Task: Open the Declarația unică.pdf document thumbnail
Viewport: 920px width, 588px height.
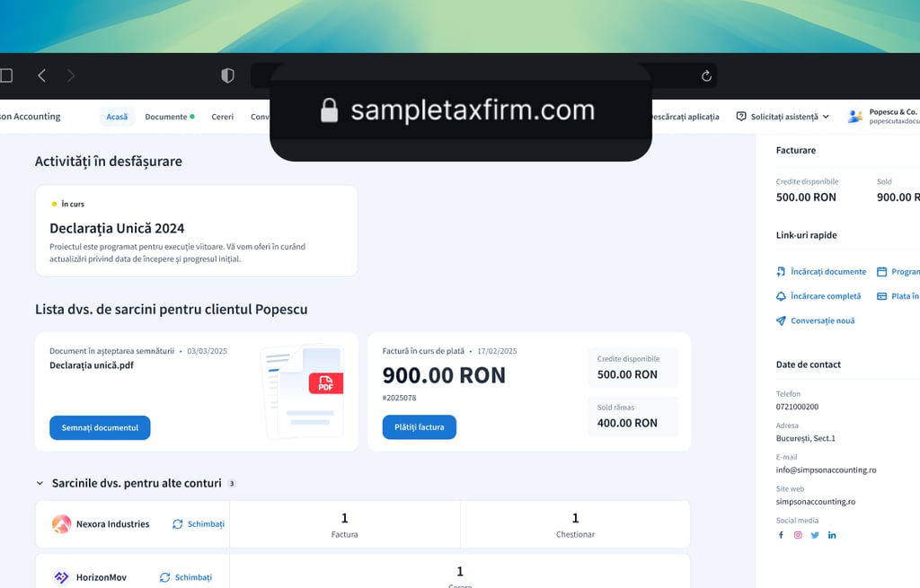Action: click(305, 391)
